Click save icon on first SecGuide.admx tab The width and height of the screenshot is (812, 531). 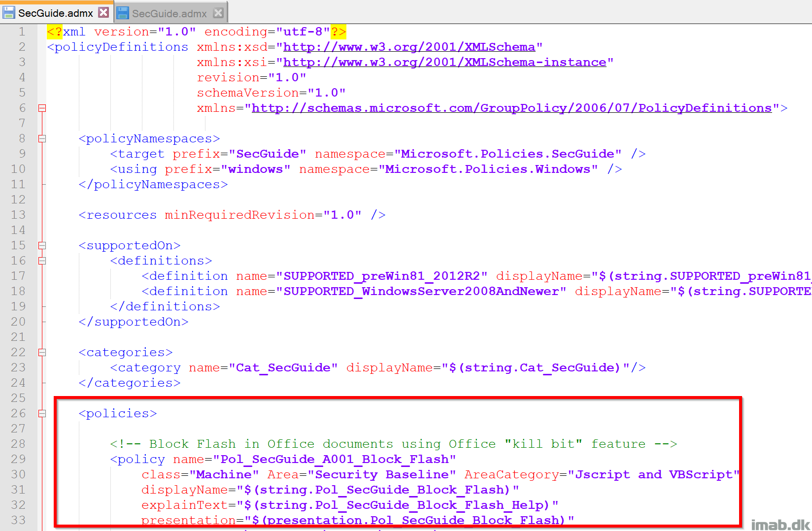(9, 13)
